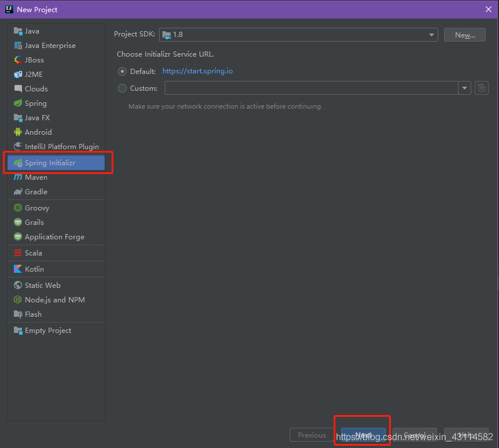
Task: Click the Spring Initializr icon
Action: point(18,163)
